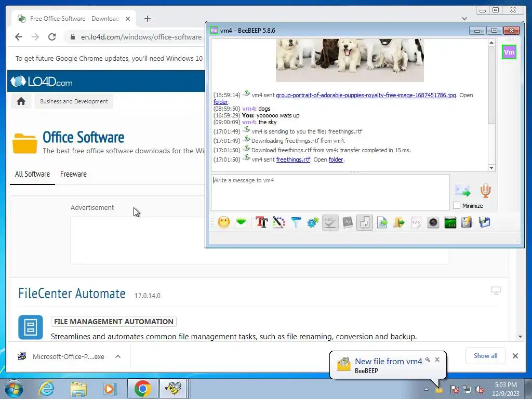Switch to the Freeware tab
This screenshot has height=399, width=532.
tap(73, 174)
